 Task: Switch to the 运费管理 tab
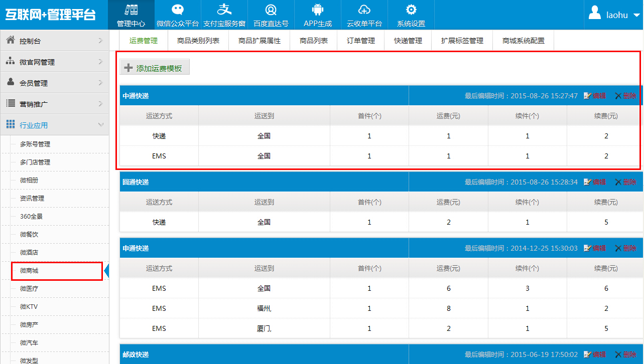pos(144,41)
